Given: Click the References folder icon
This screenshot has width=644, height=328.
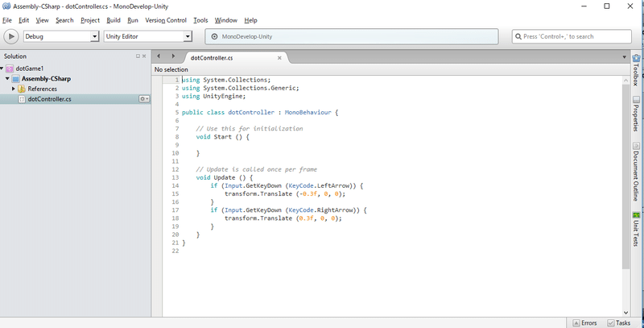Looking at the screenshot, I should tap(22, 89).
